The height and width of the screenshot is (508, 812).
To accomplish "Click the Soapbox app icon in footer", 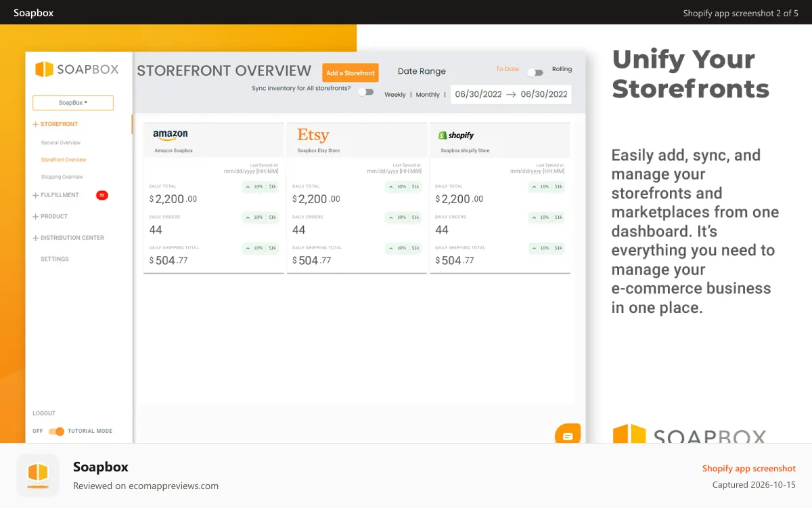I will (x=38, y=475).
